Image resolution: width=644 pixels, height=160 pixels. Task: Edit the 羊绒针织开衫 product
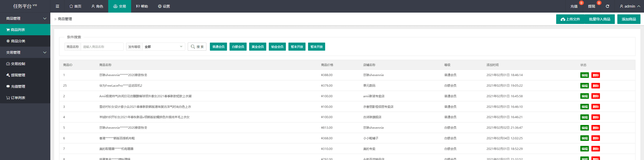tap(585, 117)
